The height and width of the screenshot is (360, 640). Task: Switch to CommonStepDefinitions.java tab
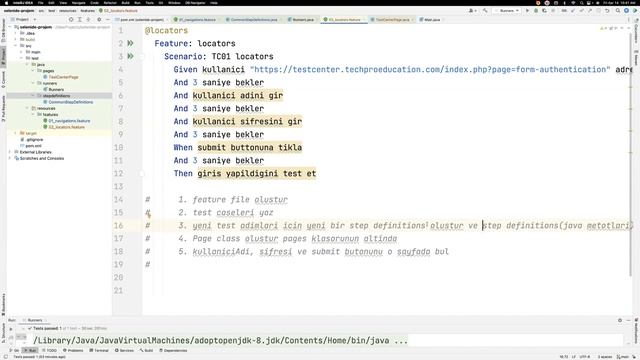click(253, 20)
